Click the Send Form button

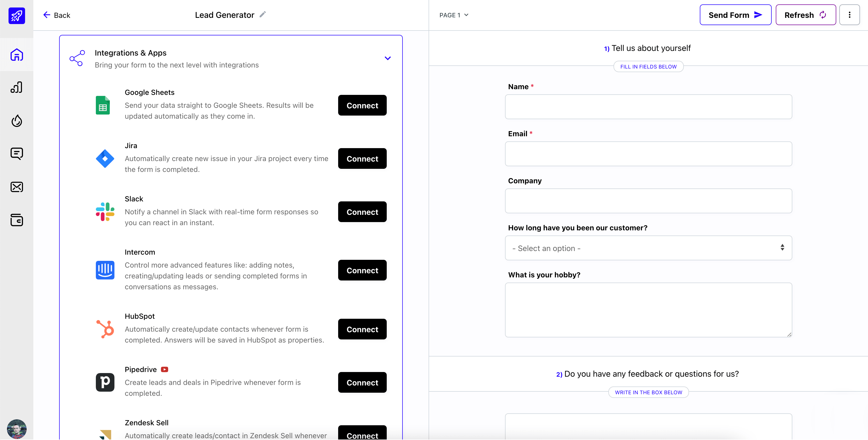coord(735,14)
